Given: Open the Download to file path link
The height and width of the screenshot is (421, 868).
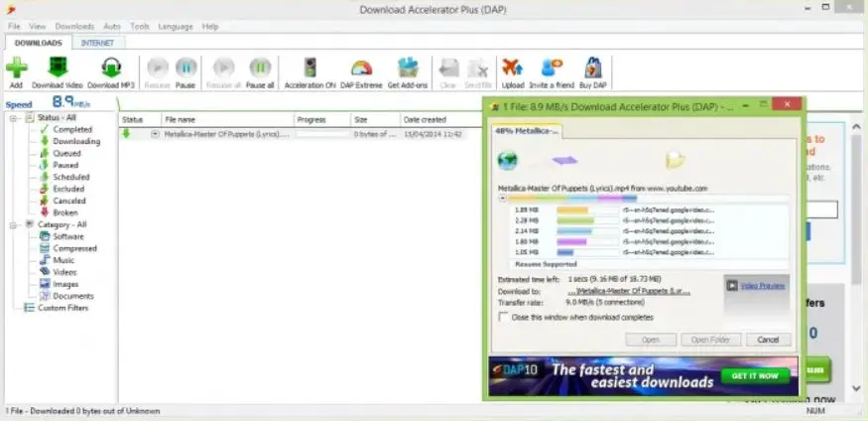Looking at the screenshot, I should tap(629, 291).
